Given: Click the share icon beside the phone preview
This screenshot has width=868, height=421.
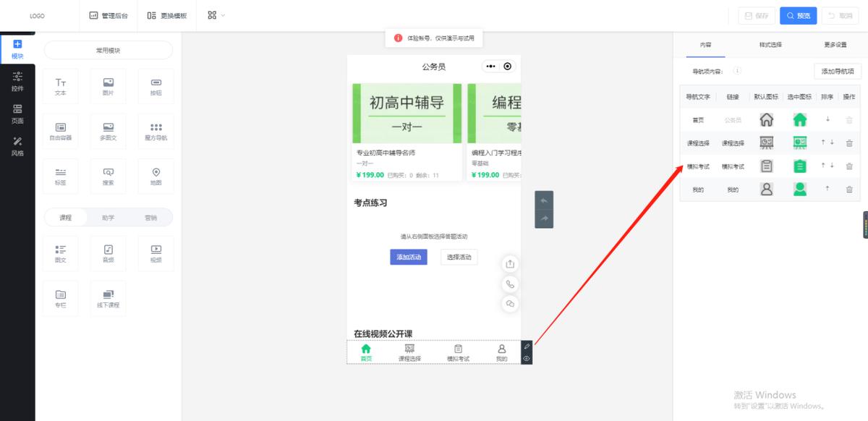Looking at the screenshot, I should [510, 263].
